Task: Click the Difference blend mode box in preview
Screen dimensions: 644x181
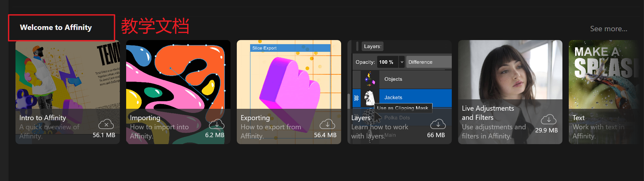Action: click(429, 62)
